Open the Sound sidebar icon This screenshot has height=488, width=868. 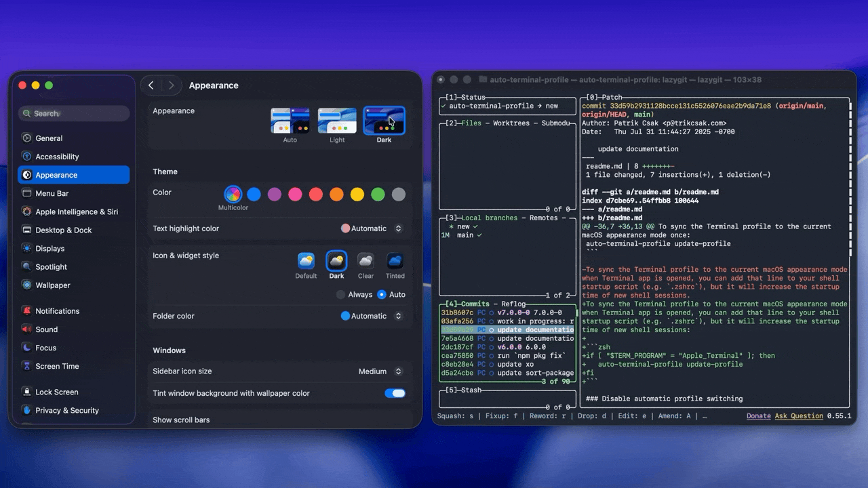pyautogui.click(x=26, y=329)
